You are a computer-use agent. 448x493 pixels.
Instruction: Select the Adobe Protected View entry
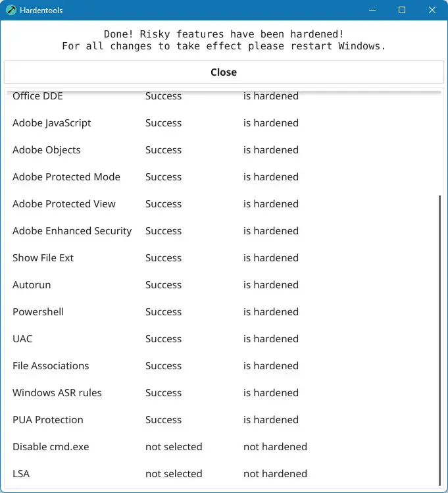[x=64, y=204]
